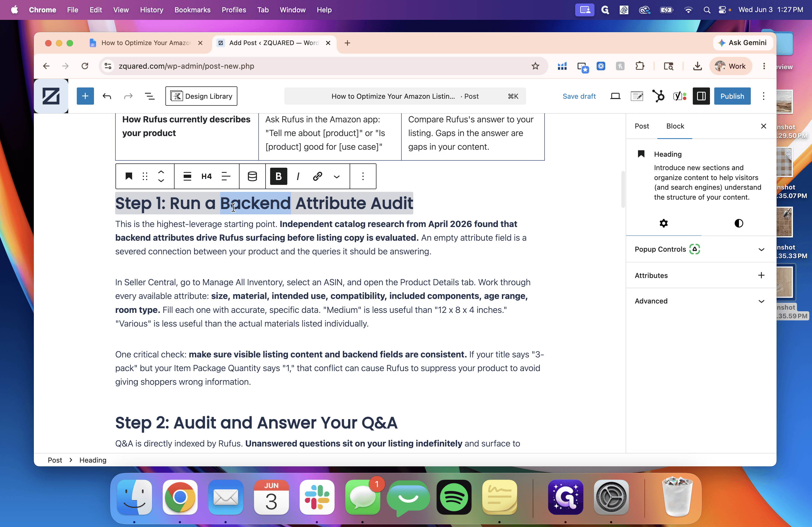Open the Yoast SEO panel

pos(679,96)
